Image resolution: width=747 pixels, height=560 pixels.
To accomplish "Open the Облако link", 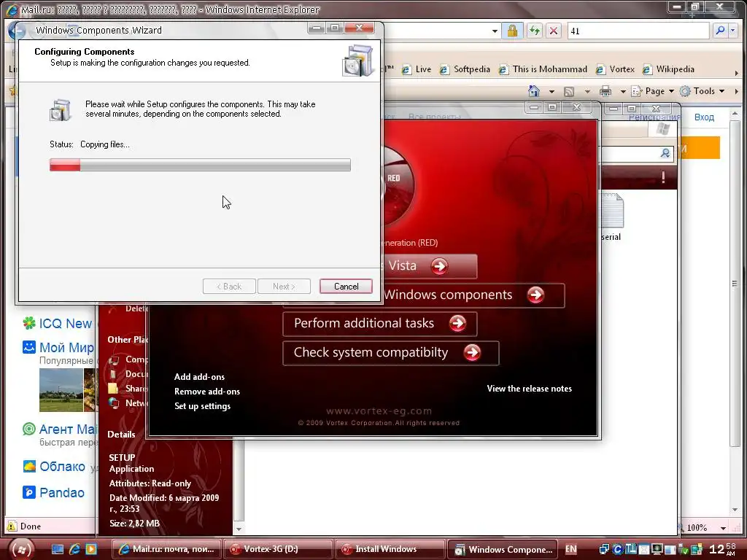I will pos(62,467).
